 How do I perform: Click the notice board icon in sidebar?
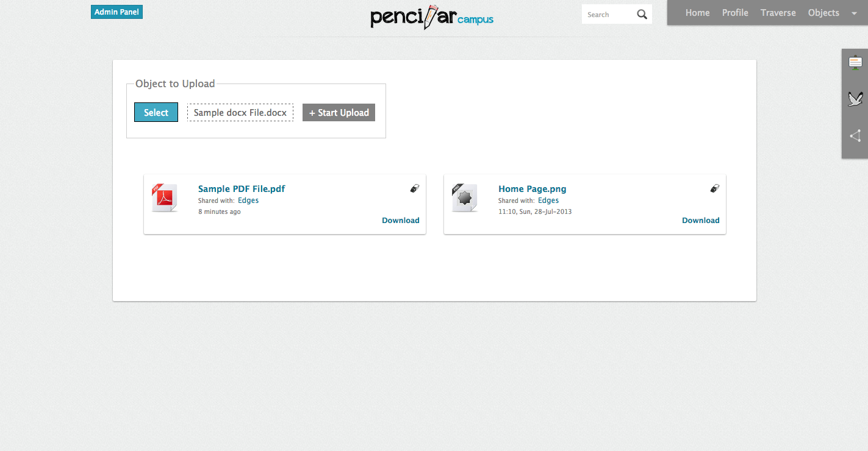[x=855, y=63]
